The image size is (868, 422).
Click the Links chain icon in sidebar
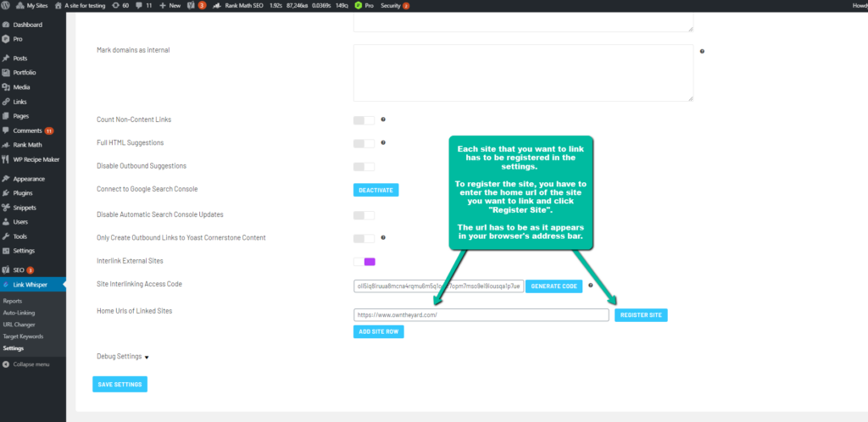pos(6,102)
